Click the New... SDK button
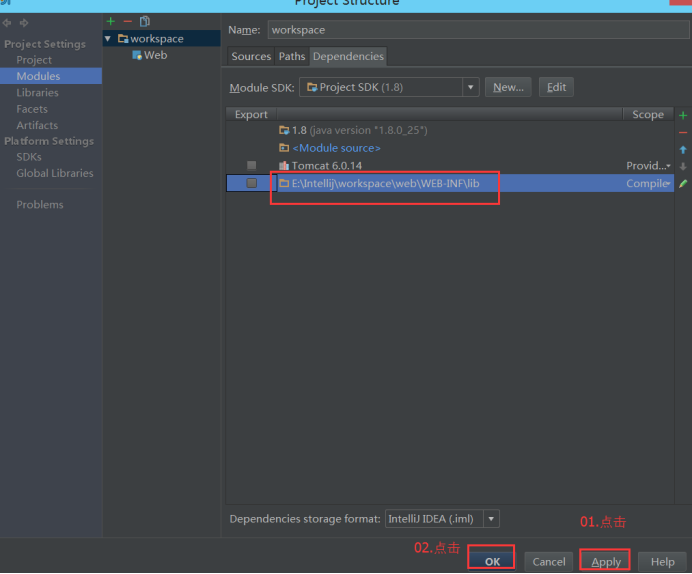Viewport: 692px width, 574px height. coord(508,87)
